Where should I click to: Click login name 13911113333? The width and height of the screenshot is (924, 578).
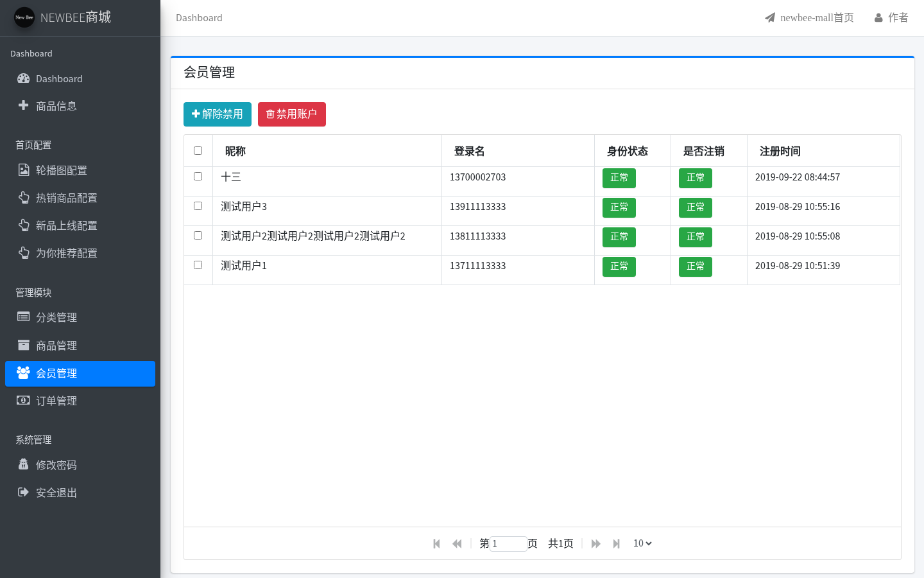pyautogui.click(x=478, y=207)
